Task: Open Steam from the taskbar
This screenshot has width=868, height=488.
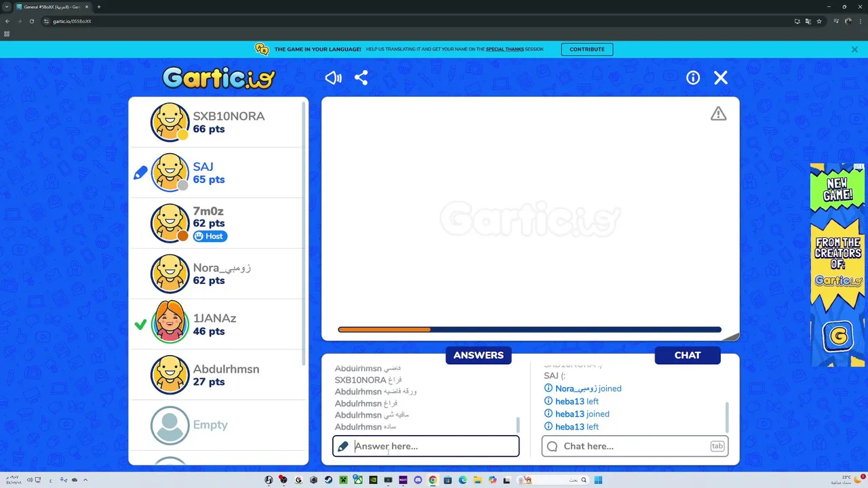Action: [328, 480]
